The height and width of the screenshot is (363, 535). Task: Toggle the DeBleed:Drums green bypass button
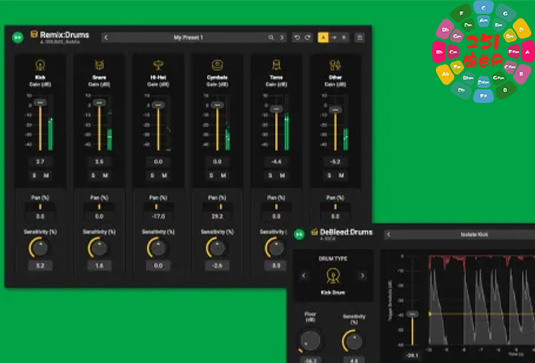point(299,234)
